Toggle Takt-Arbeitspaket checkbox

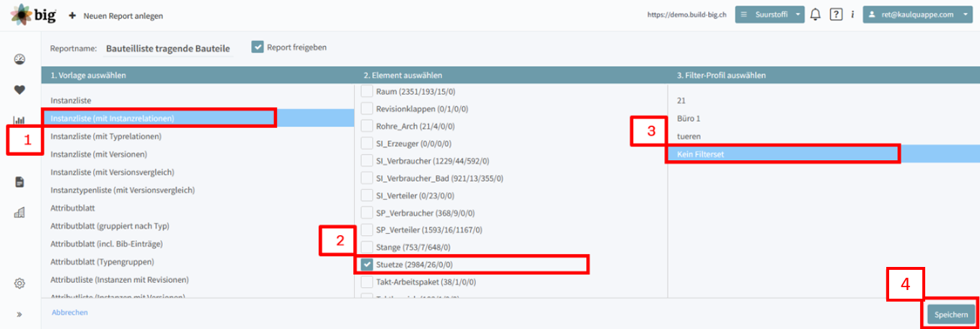367,282
